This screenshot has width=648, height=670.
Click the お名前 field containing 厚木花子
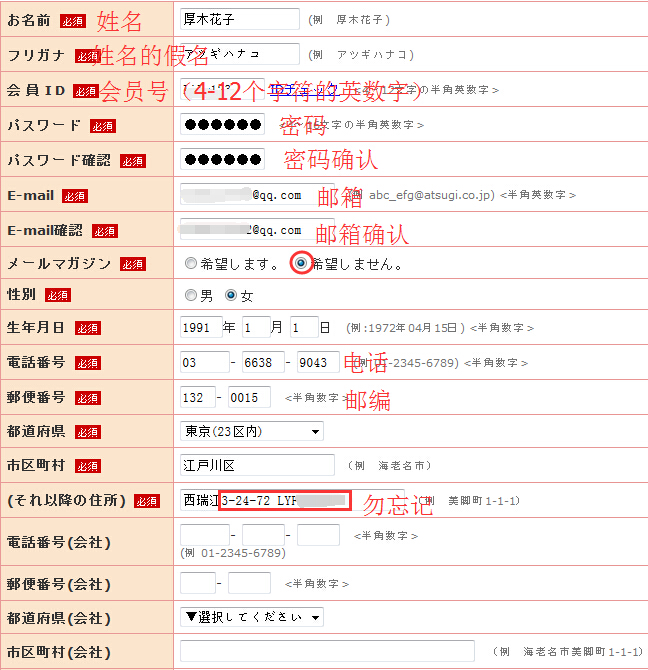coord(240,19)
